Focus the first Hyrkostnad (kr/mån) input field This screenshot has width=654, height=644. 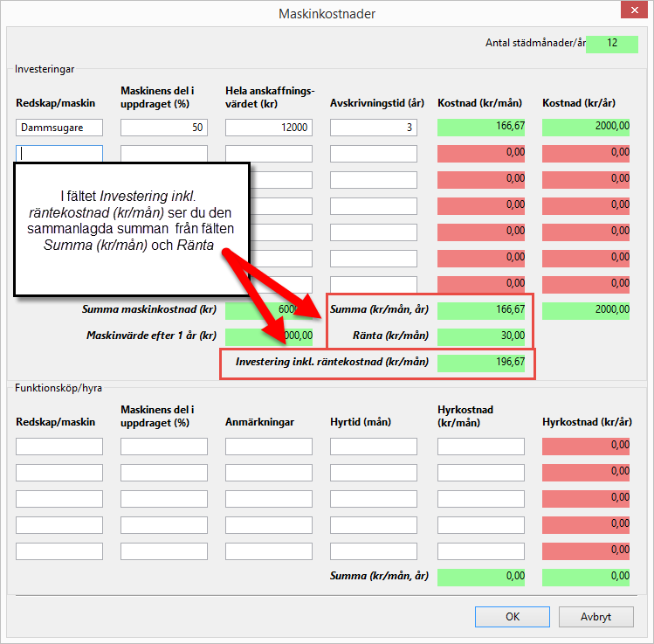[481, 447]
